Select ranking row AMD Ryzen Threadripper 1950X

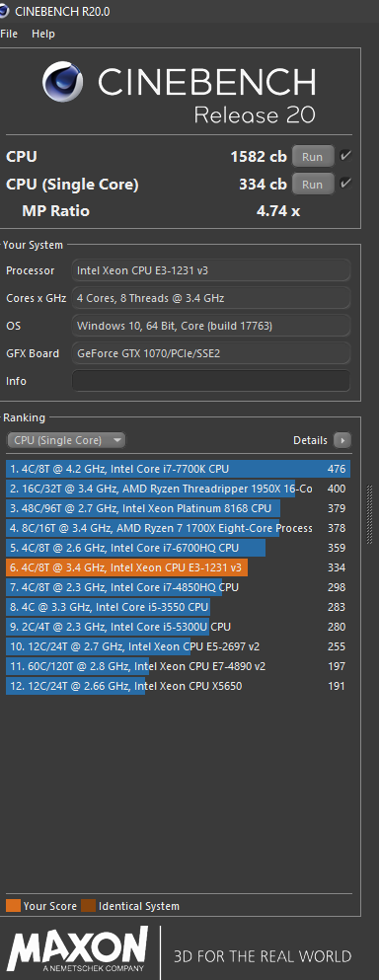179,489
